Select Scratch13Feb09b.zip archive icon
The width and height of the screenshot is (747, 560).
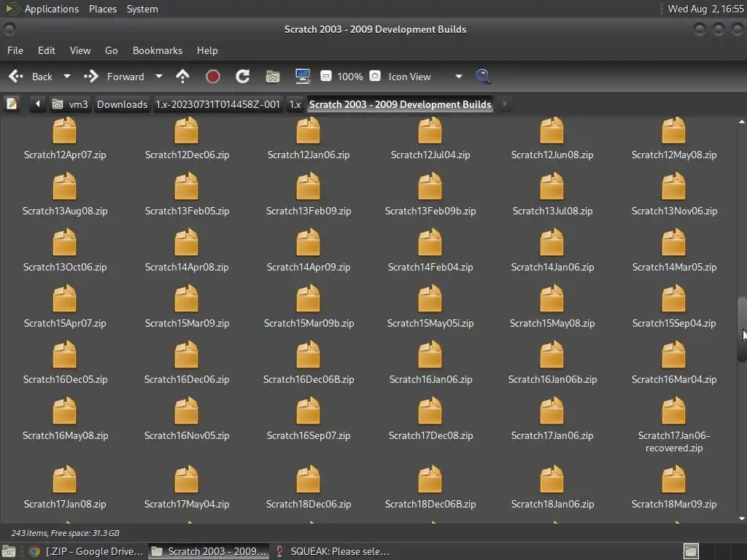click(x=430, y=186)
